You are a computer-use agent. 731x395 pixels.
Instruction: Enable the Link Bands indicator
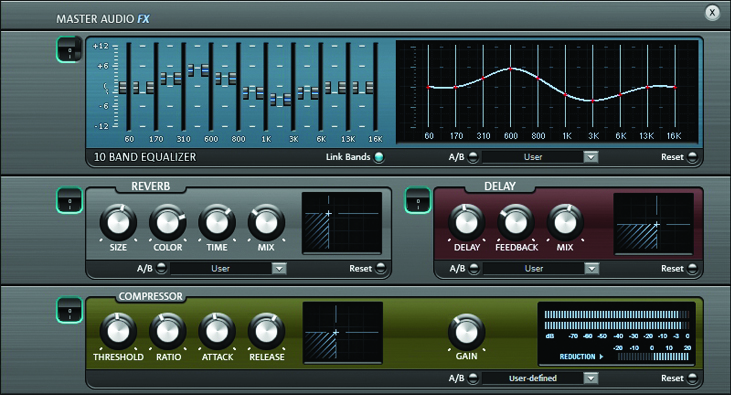[x=379, y=157]
